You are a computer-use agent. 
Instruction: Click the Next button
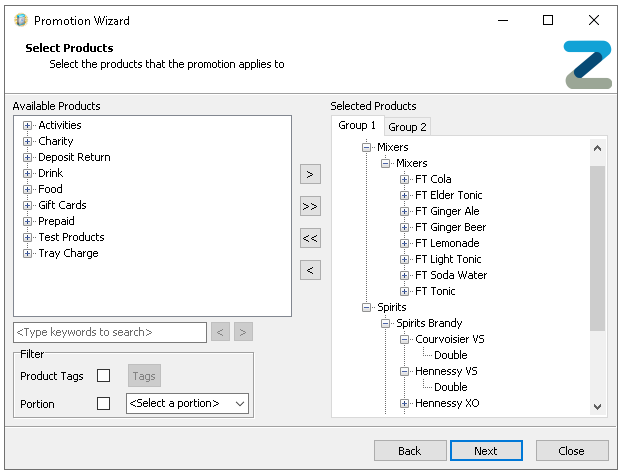(486, 451)
